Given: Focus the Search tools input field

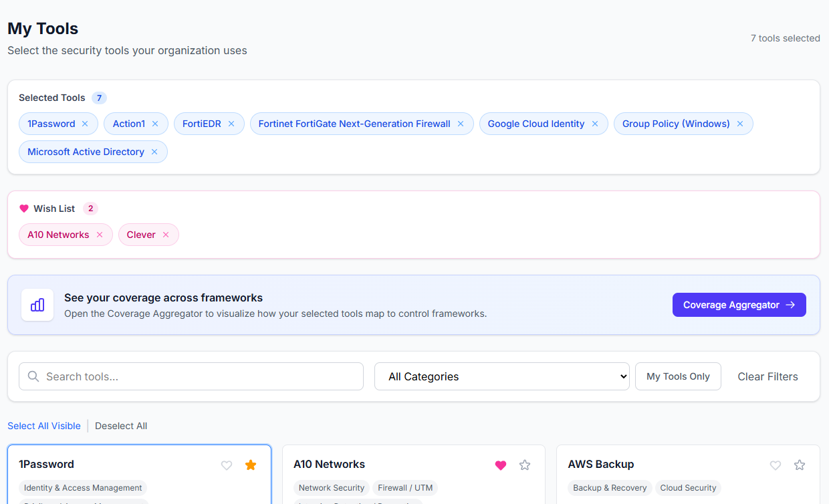Looking at the screenshot, I should 191,376.
